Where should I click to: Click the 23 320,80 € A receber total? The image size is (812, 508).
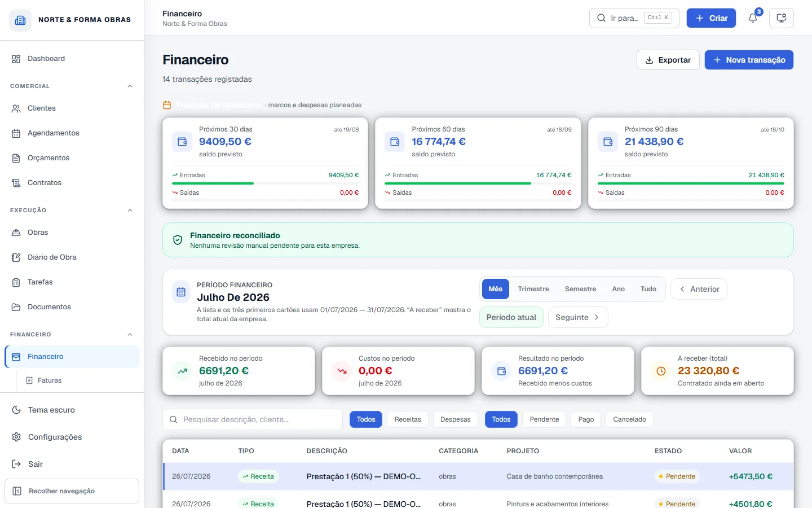[708, 371]
